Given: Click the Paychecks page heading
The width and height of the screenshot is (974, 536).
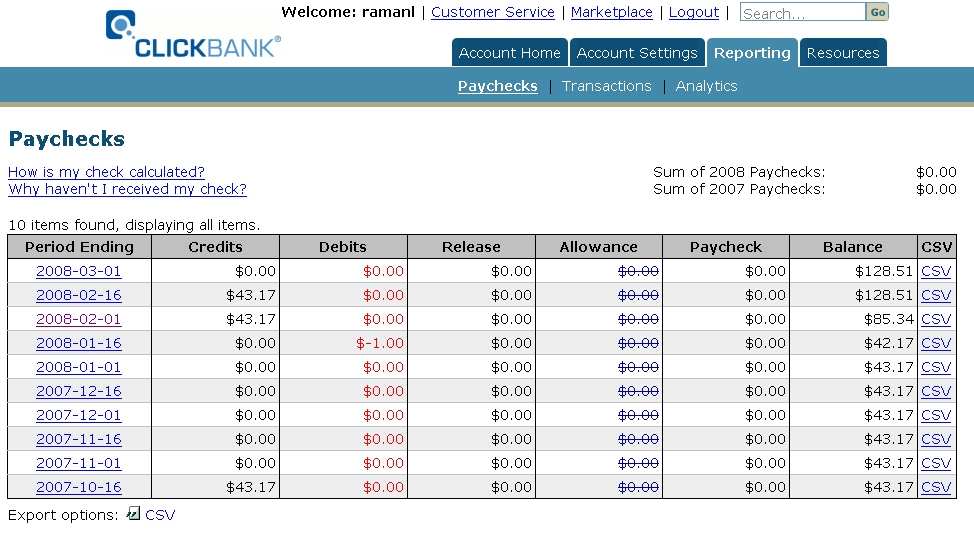Looking at the screenshot, I should [x=66, y=139].
